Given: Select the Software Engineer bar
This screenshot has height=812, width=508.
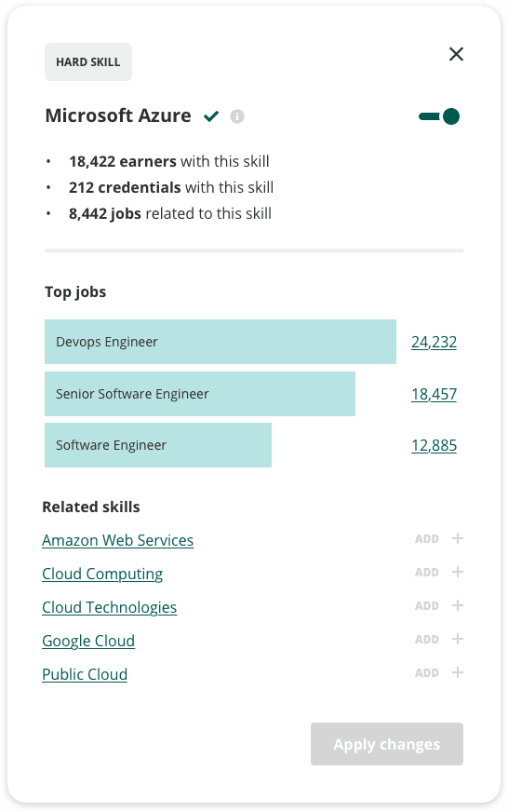Looking at the screenshot, I should [x=158, y=445].
